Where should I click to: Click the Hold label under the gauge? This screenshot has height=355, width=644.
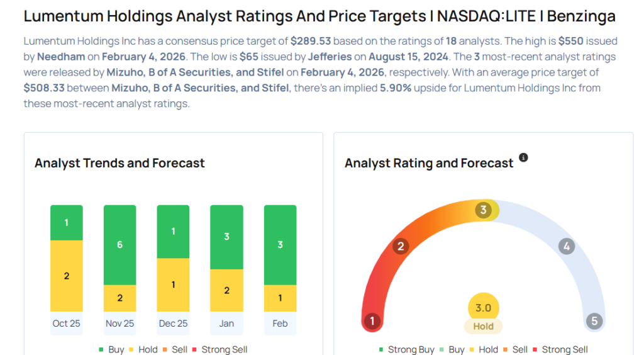tap(483, 326)
